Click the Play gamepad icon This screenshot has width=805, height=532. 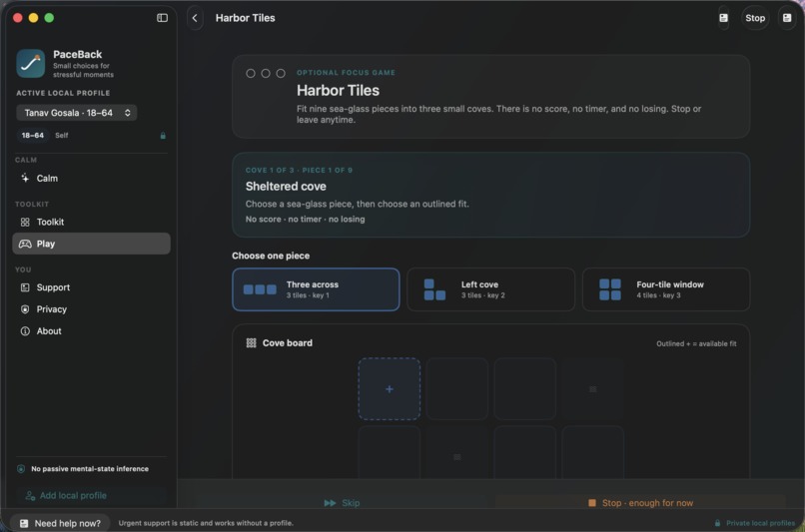(x=25, y=244)
